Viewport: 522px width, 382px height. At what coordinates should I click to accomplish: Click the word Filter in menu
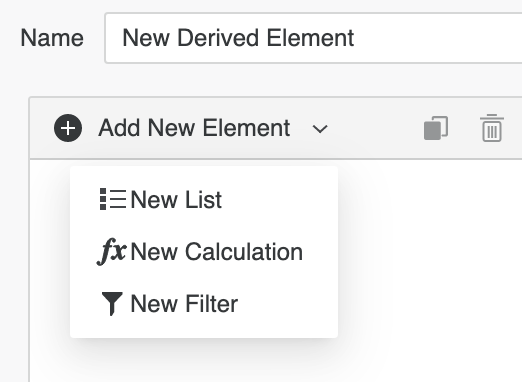212,304
